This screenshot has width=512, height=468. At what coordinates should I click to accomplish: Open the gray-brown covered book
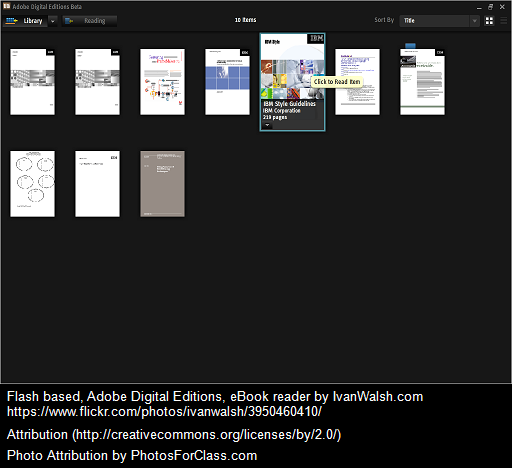point(162,184)
